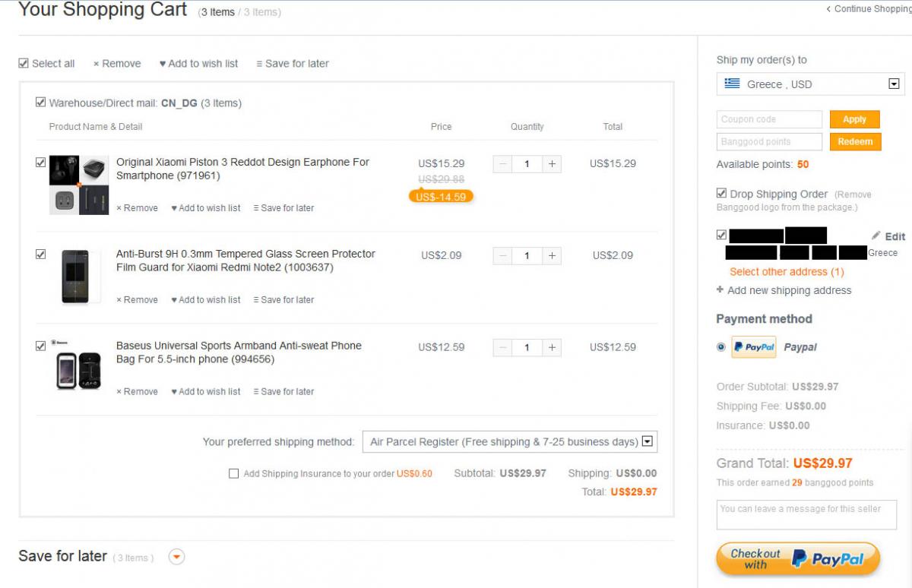The image size is (912, 588).
Task: Click Remove in the top cart action bar
Action: [x=117, y=64]
